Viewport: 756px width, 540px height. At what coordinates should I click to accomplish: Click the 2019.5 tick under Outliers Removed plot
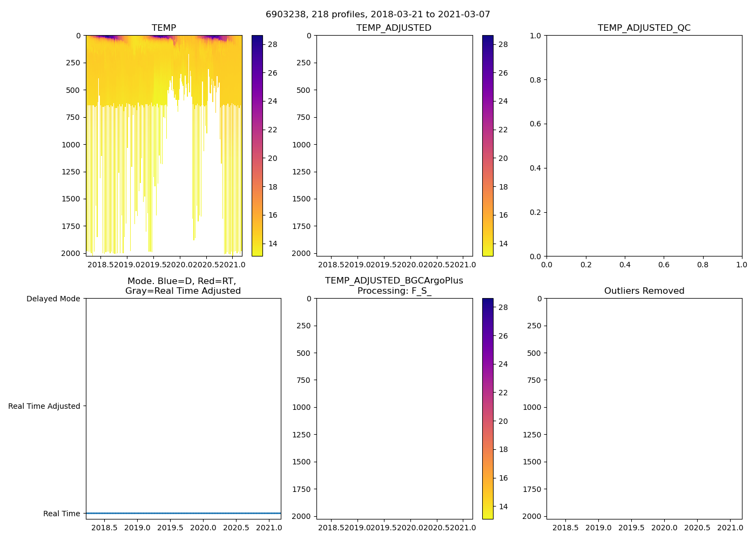coord(631,528)
